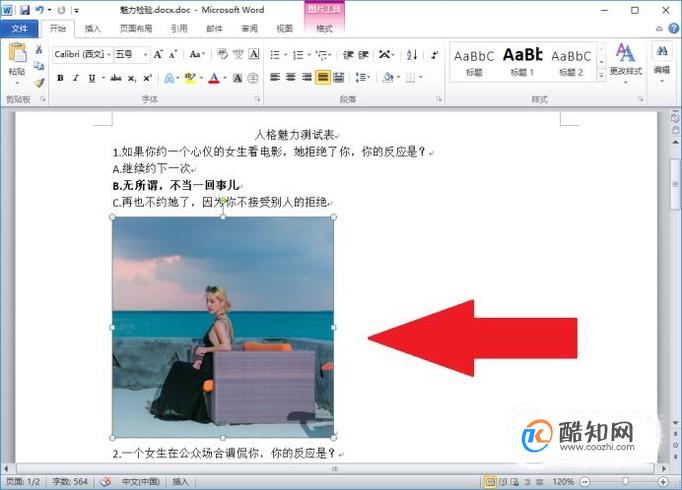Viewport: 682px width, 490px height.
Task: Toggle Center alignment
Action: [291, 78]
